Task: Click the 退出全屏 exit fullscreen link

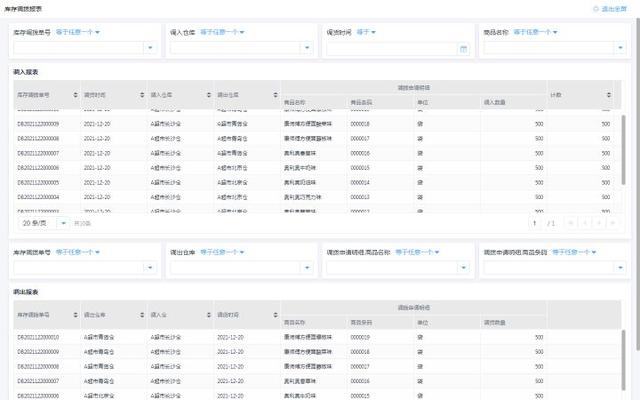Action: coord(611,9)
